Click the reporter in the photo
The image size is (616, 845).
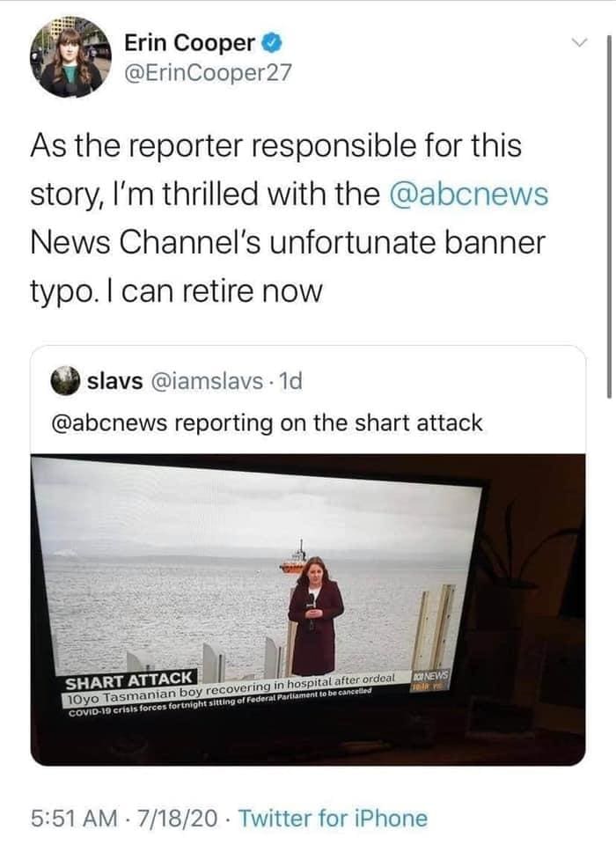click(x=315, y=615)
